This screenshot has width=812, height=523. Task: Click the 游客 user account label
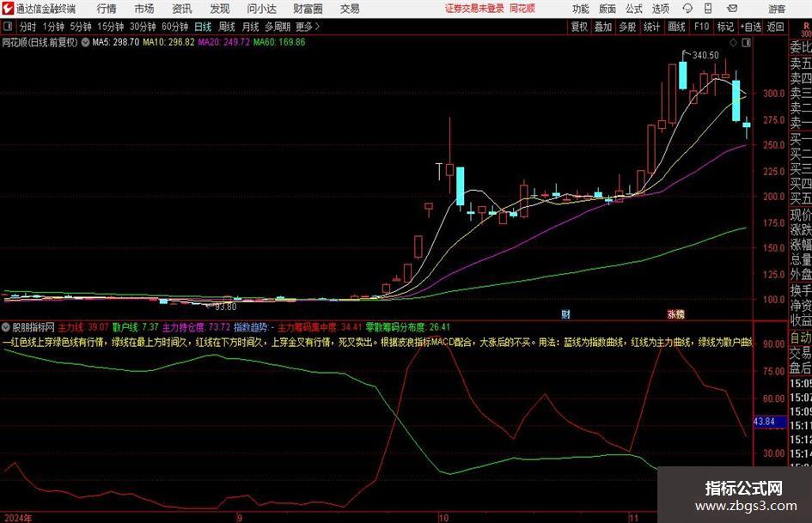tap(777, 9)
